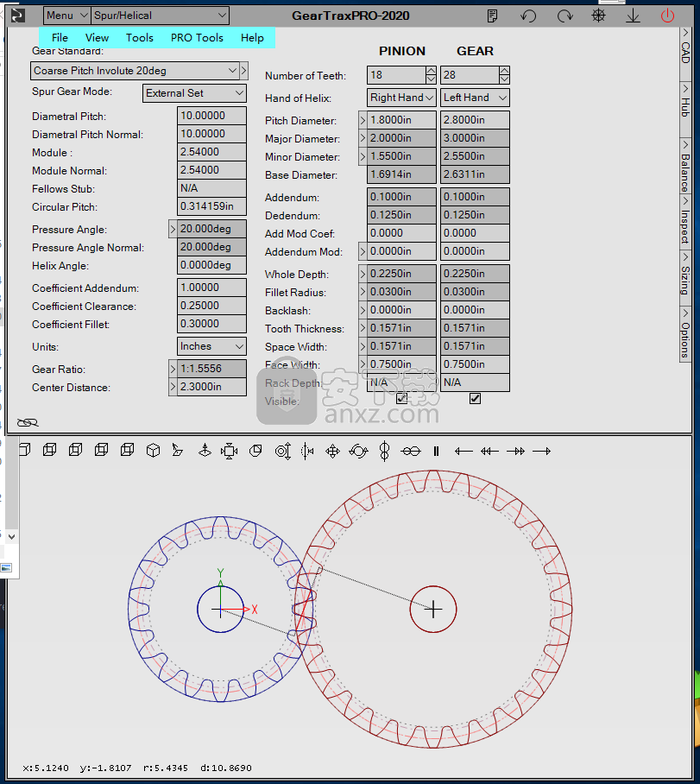This screenshot has width=700, height=784.
Task: Click the Helix Angle input field
Action: 212,265
